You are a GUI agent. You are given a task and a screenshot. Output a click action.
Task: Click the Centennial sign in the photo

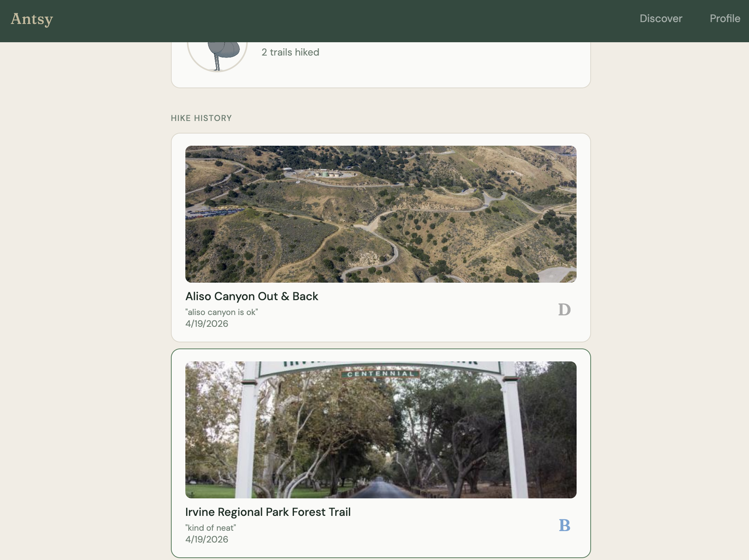pyautogui.click(x=380, y=374)
